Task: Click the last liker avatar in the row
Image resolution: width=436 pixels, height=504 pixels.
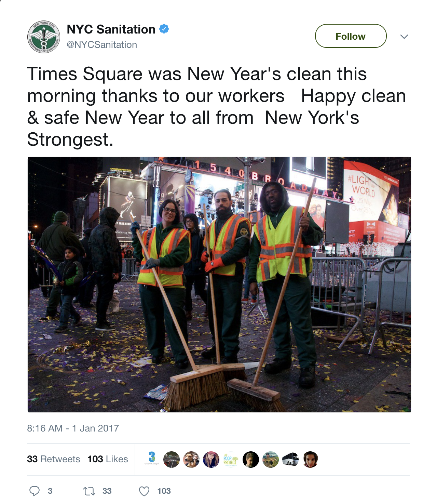Action: tap(310, 460)
